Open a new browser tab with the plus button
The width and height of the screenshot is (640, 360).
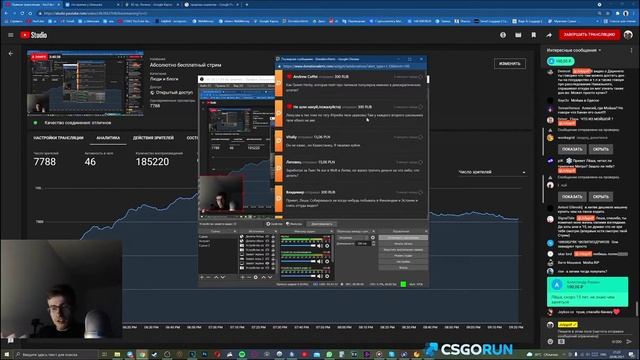coord(247,4)
